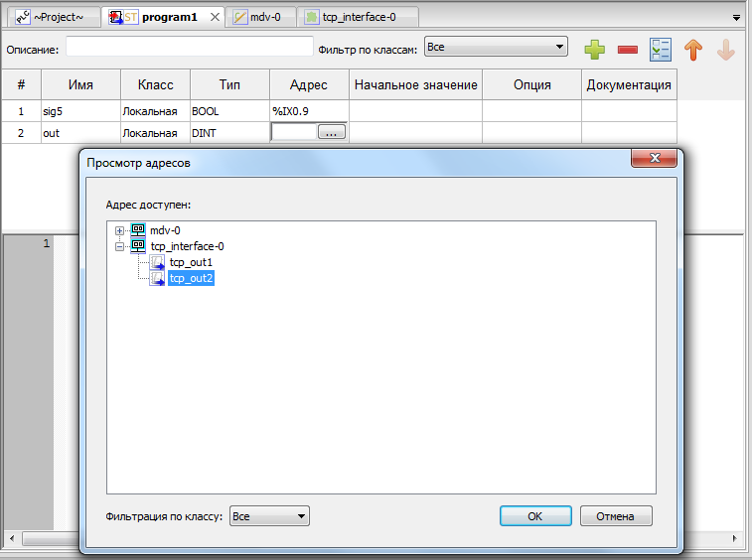Switch to the ~Project~ tab

54,17
